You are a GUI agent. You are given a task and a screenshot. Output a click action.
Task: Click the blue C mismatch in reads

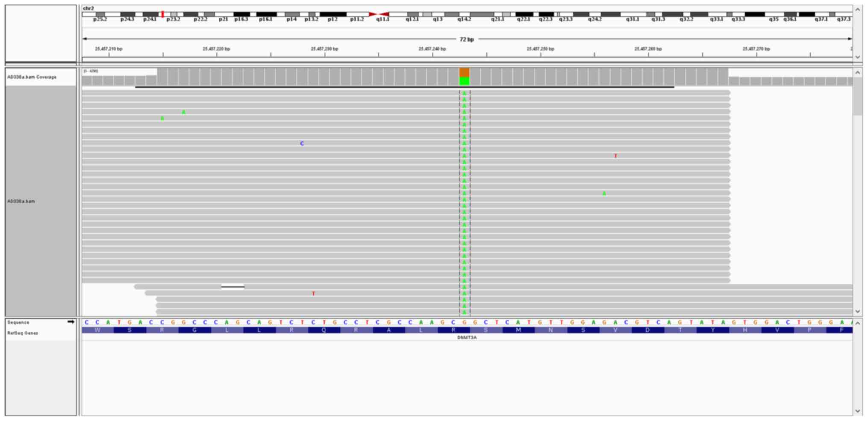click(302, 144)
